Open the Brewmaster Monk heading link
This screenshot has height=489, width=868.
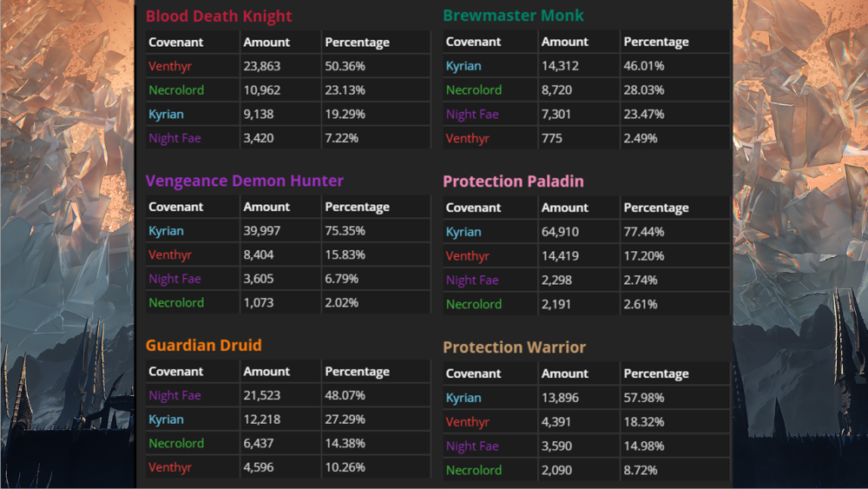(513, 16)
